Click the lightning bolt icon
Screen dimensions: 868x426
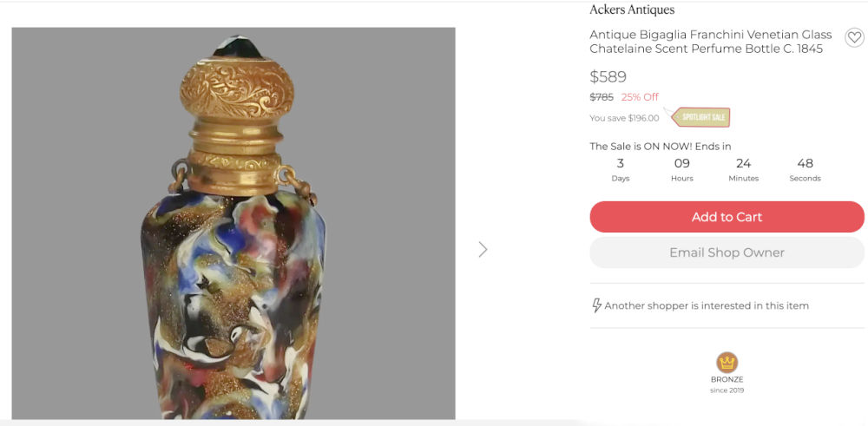pos(596,305)
